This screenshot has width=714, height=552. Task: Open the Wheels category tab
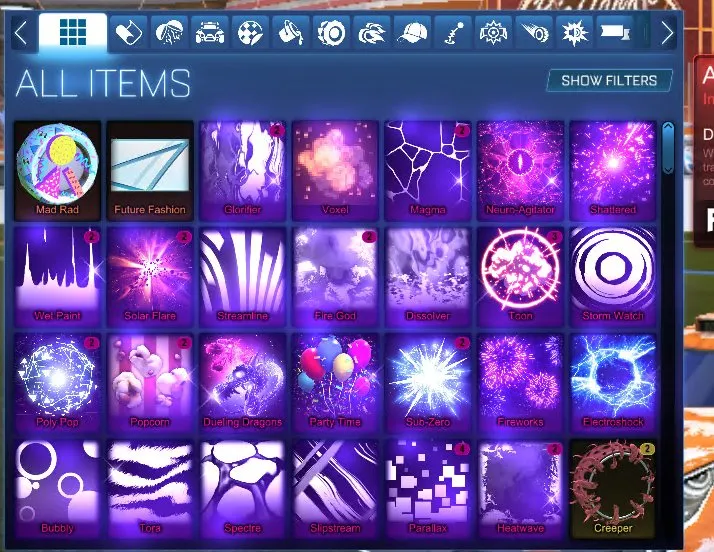(x=331, y=33)
